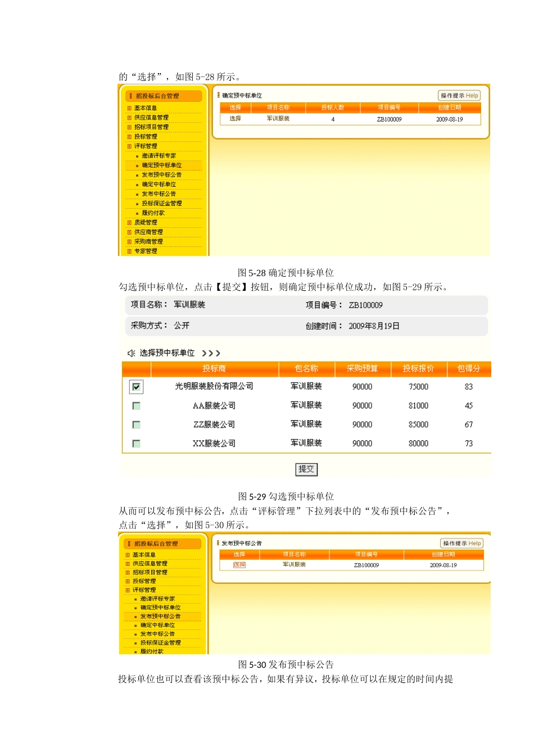Click 创建时间 value 2009年8月19日
This screenshot has width=534, height=756.
(374, 326)
